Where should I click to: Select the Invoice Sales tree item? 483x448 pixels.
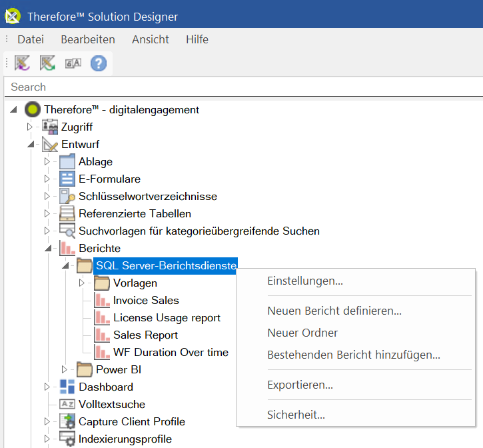point(146,300)
